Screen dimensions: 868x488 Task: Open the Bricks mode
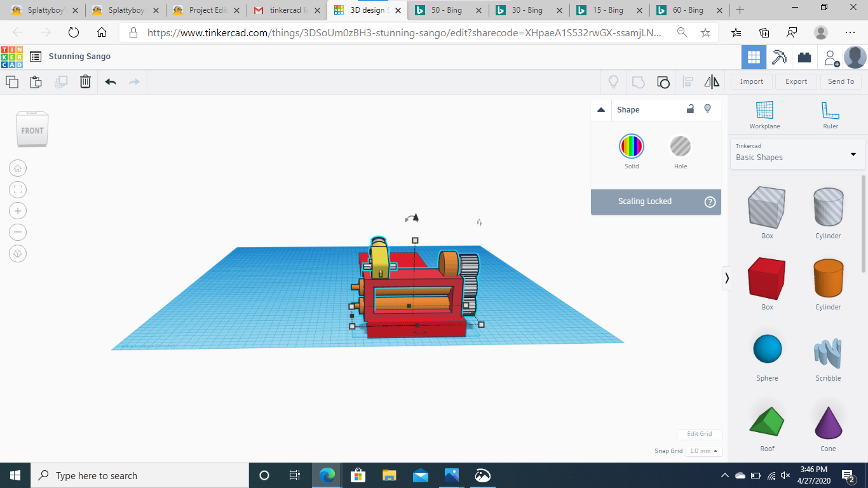[804, 57]
